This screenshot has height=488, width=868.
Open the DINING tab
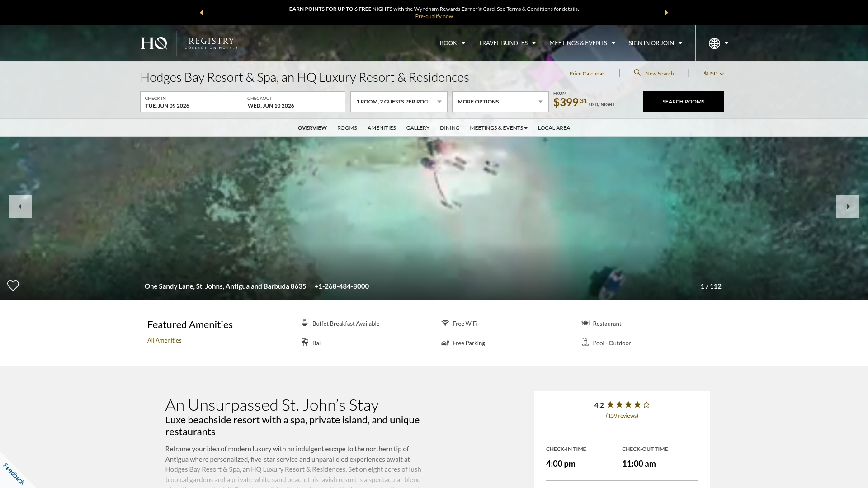450,128
